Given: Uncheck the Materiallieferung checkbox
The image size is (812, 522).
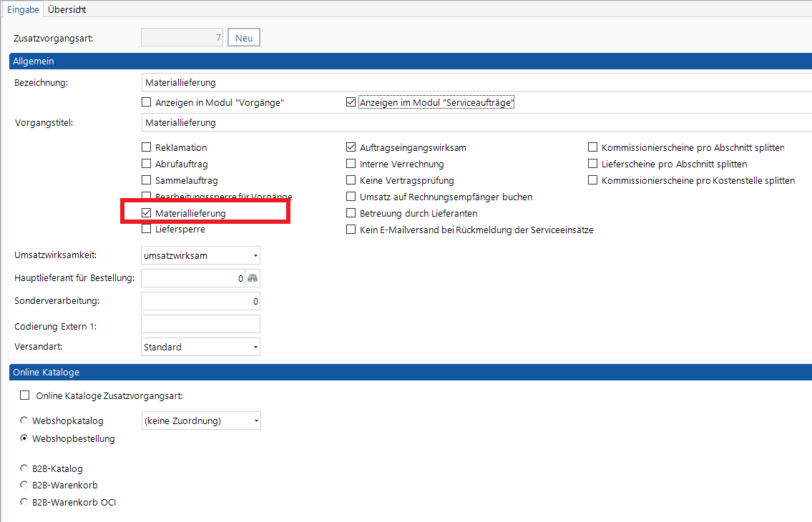Looking at the screenshot, I should pos(147,213).
